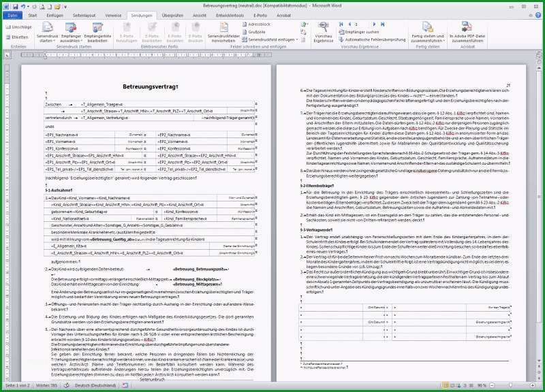Click the Save icon in quick access toolbar
The height and width of the screenshot is (392, 545).
point(15,6)
